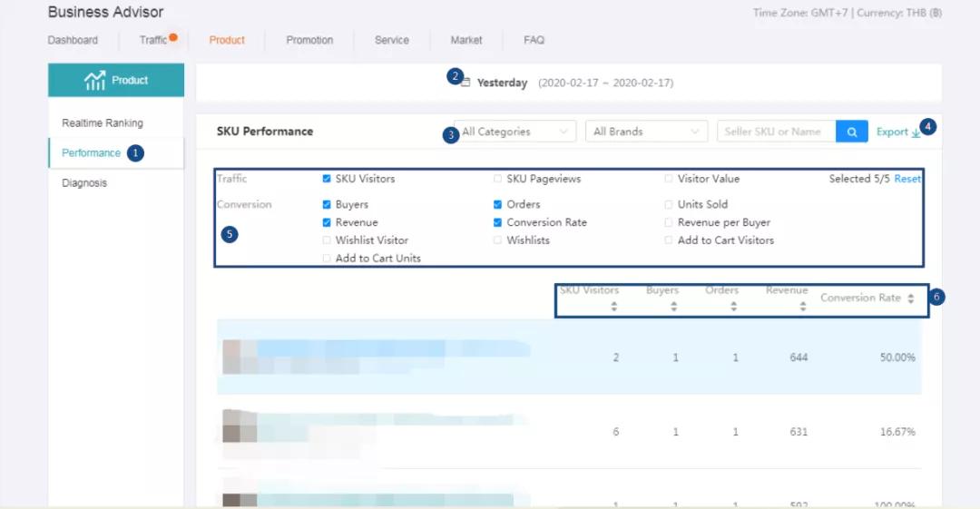Sort by SKU Visitors arrows

click(614, 307)
